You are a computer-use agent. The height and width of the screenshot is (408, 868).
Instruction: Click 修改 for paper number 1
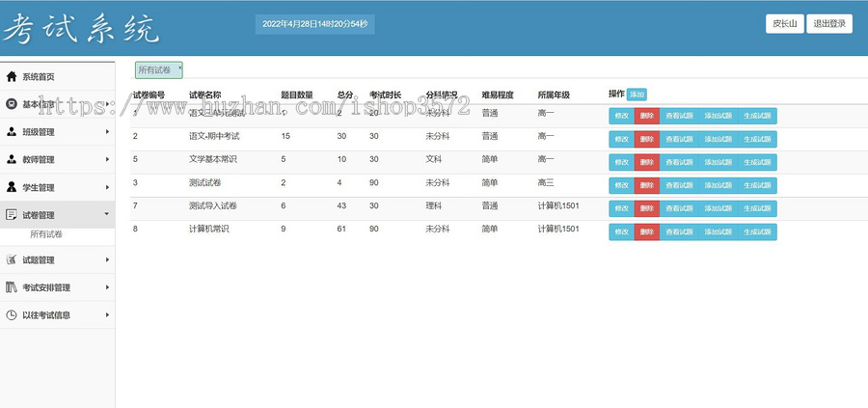(622, 117)
